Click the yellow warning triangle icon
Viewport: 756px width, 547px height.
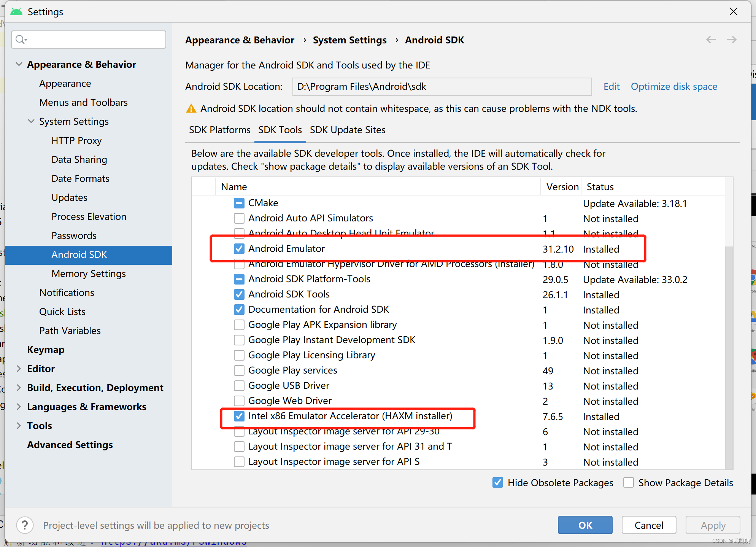[191, 109]
